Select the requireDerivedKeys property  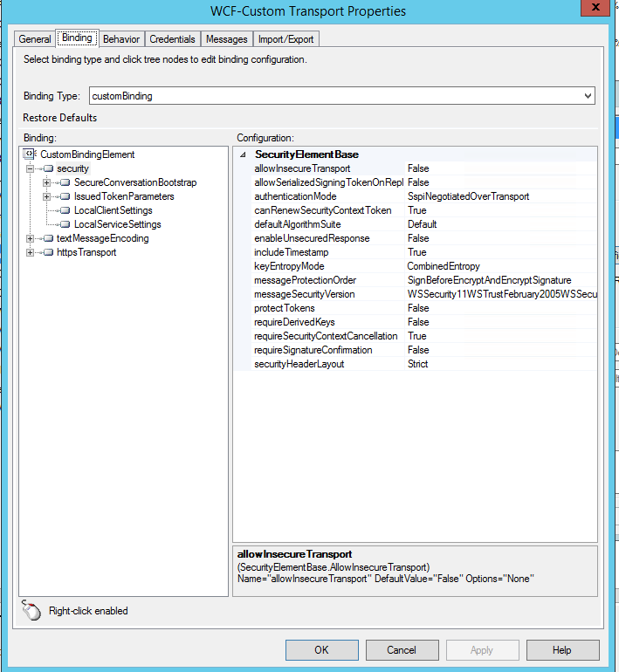tap(294, 322)
